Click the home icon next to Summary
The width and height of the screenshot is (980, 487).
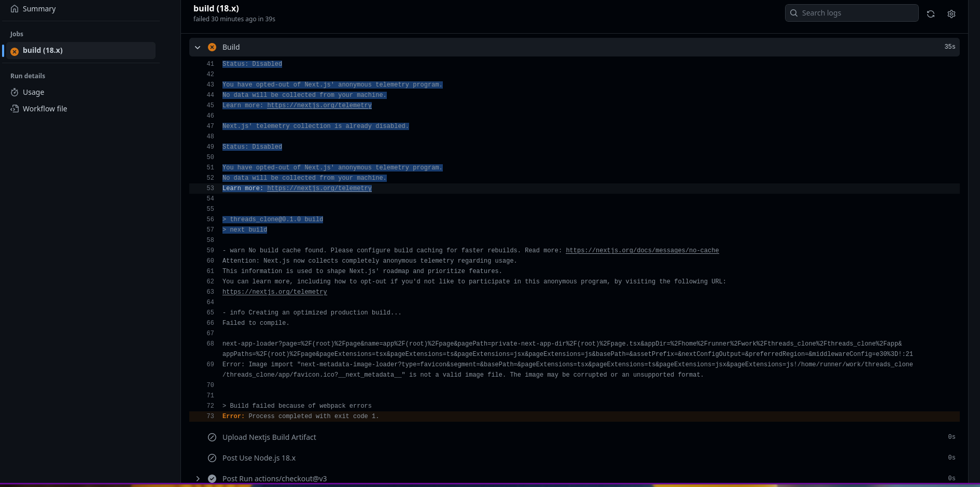tap(15, 8)
